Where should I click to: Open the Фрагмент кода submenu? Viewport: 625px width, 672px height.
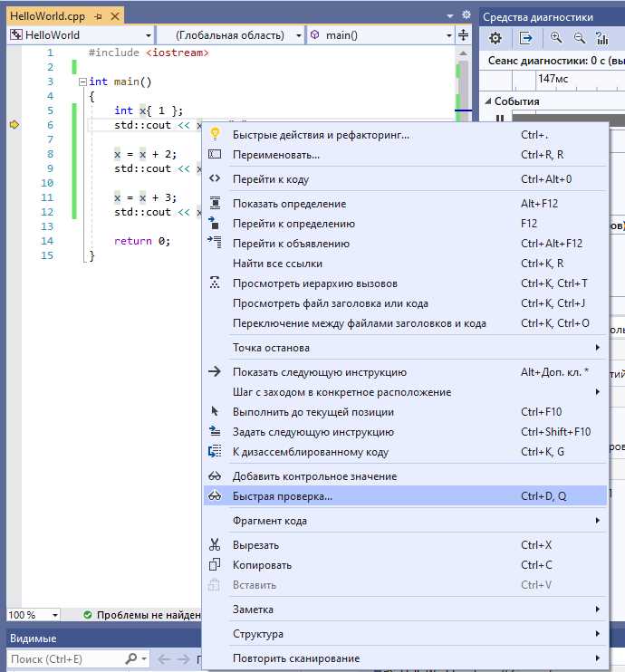pos(405,521)
